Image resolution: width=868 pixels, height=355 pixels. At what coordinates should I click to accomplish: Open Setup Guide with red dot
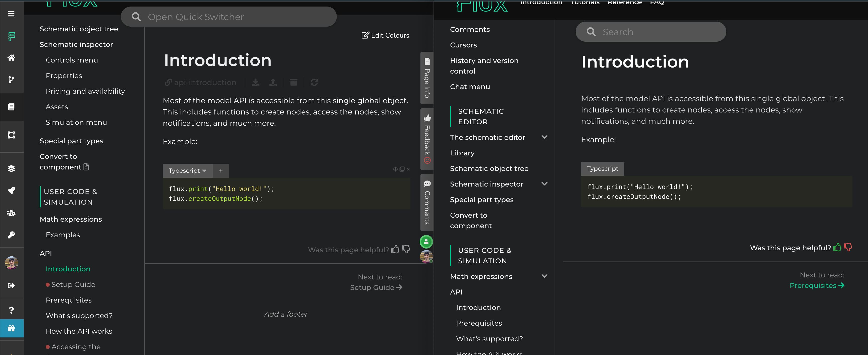[x=70, y=285]
